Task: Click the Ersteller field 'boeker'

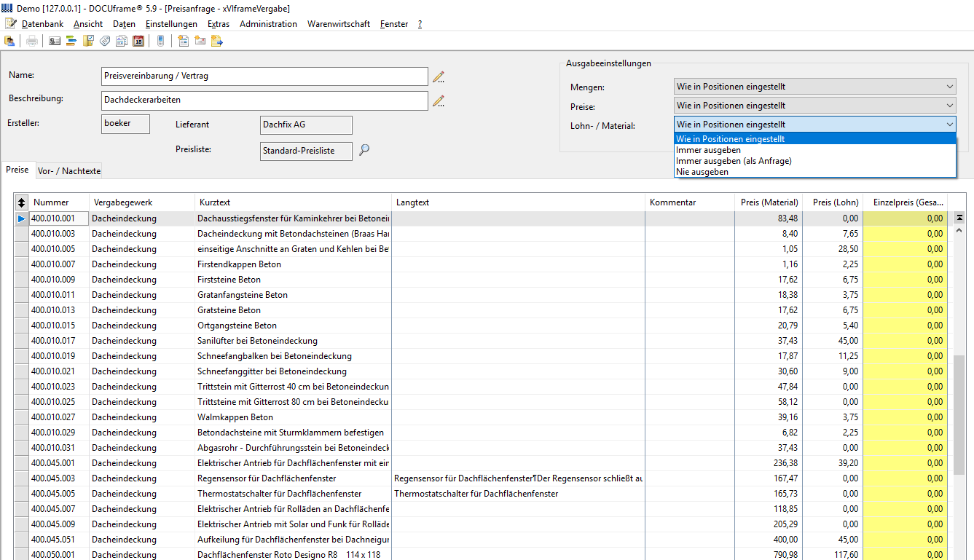Action: (126, 125)
